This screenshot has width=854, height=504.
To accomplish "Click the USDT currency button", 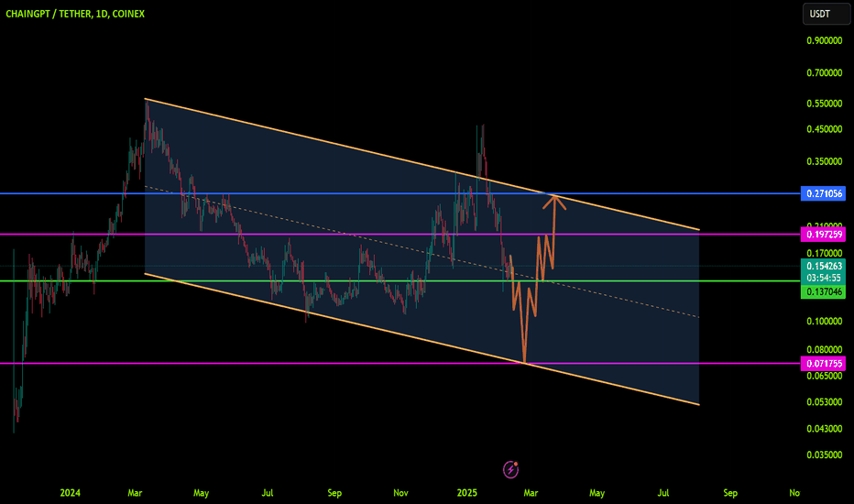I will (x=826, y=14).
